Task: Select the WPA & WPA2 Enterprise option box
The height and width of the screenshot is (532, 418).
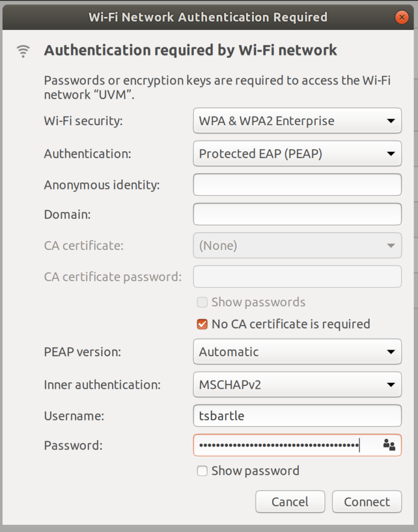Action: 297,121
